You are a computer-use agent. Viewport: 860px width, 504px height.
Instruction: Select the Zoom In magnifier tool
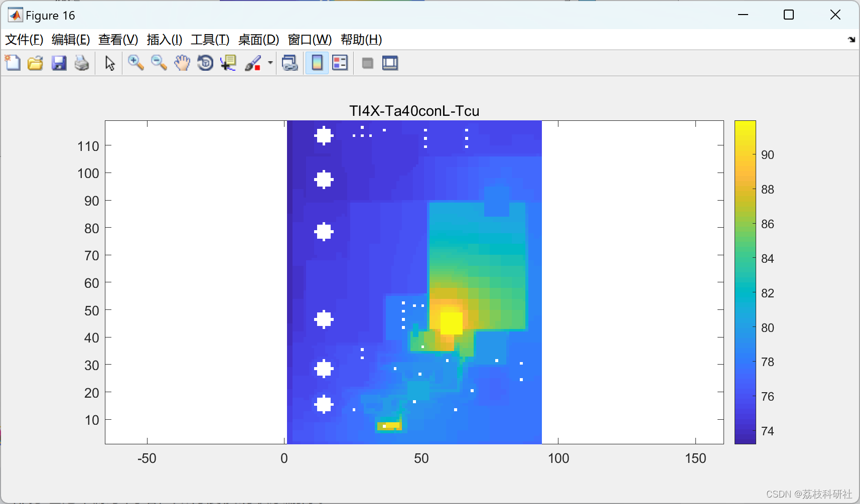point(135,63)
